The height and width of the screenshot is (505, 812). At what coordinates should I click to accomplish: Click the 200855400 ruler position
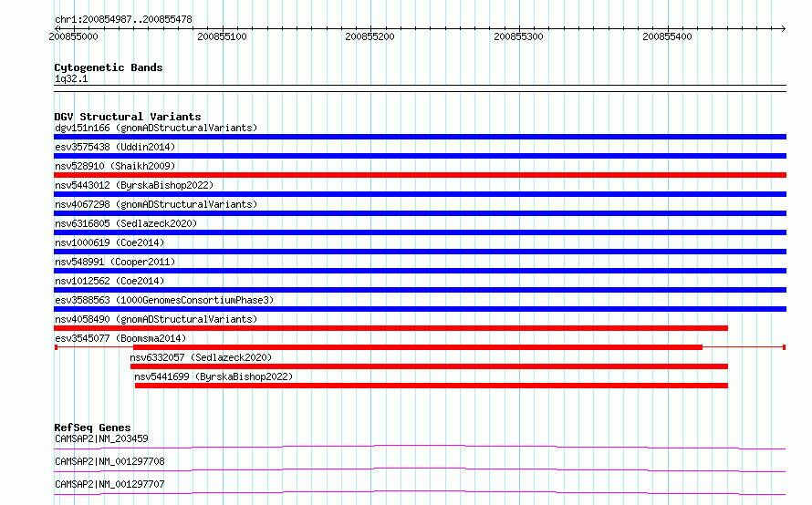pyautogui.click(x=667, y=36)
